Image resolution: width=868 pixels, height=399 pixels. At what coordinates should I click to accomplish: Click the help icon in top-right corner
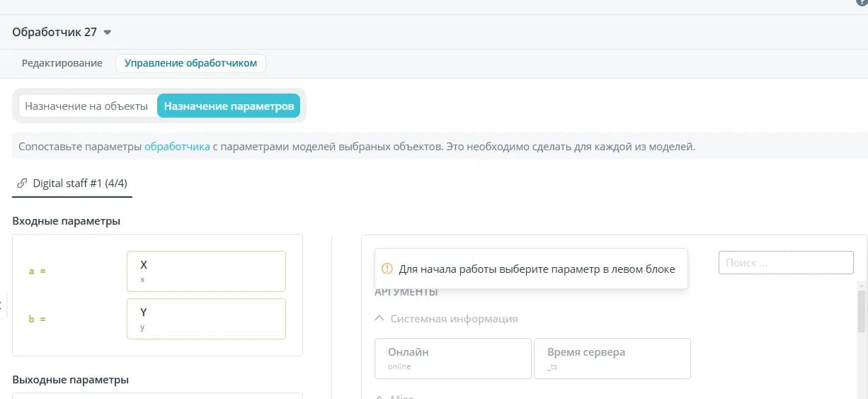862,2
